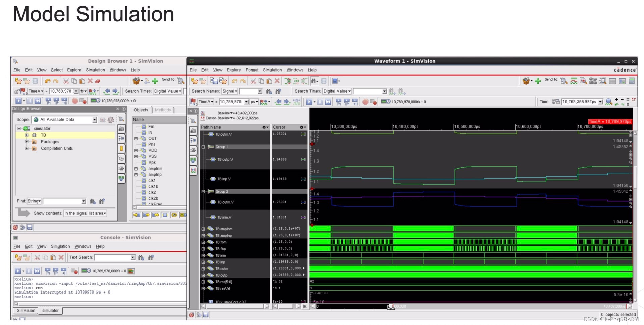Screen dimensions: 644x325
Task: Click the cut scissors icon in Waveform toolbar
Action: [253, 81]
